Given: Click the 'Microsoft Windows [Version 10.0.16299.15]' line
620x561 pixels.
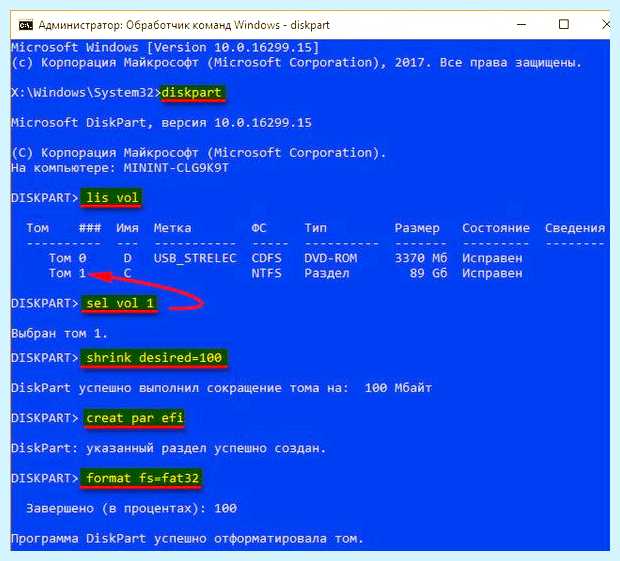Looking at the screenshot, I should [165, 48].
